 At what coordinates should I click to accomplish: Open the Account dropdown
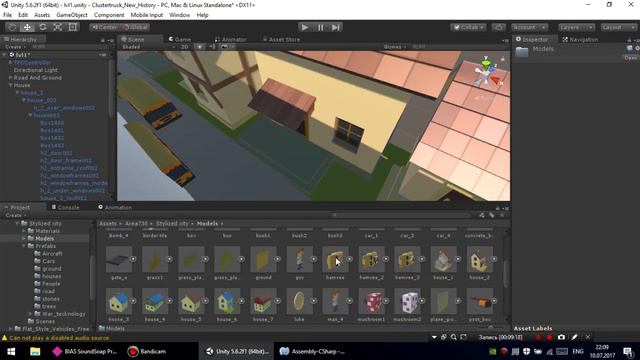[529, 27]
